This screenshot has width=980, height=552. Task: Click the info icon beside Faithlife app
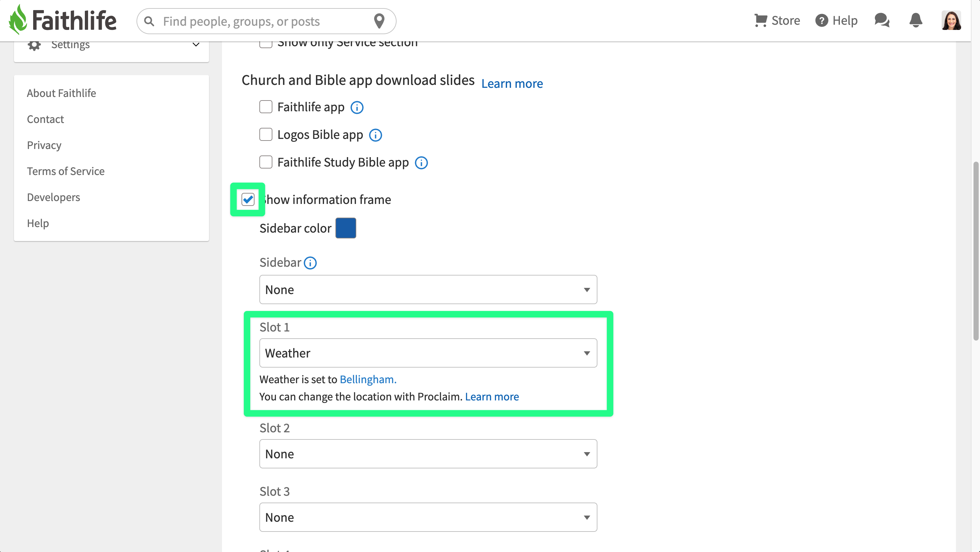[357, 108]
